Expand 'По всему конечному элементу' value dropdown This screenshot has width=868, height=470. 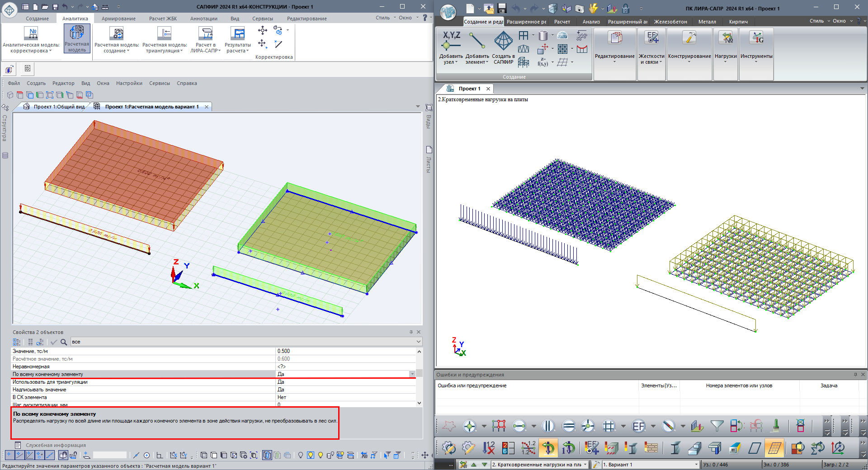(412, 374)
